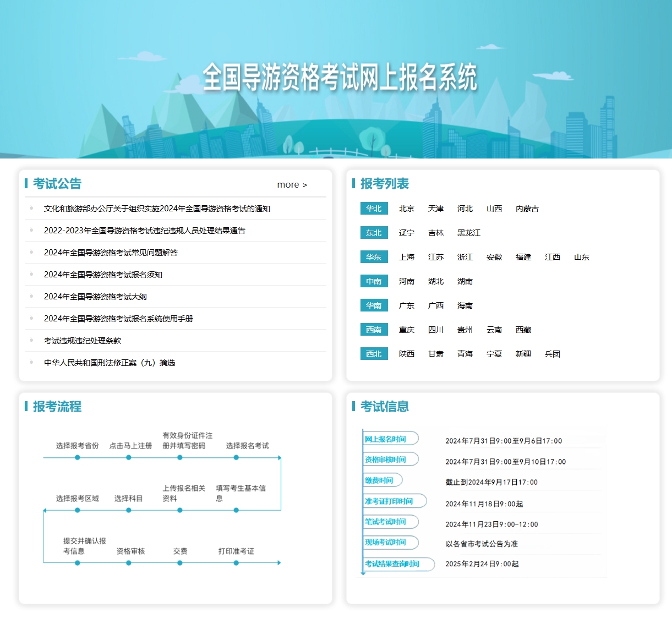Select 上海 from the 华东 row

[x=406, y=257]
